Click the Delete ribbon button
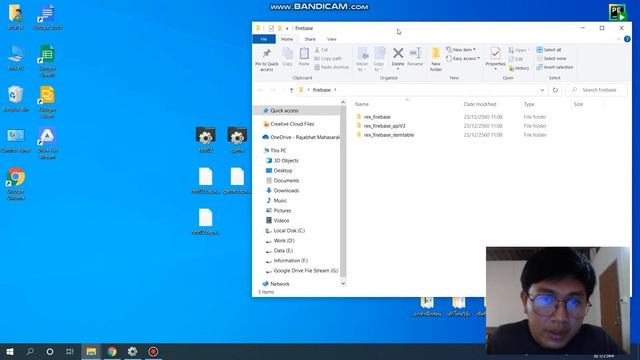 (398, 58)
